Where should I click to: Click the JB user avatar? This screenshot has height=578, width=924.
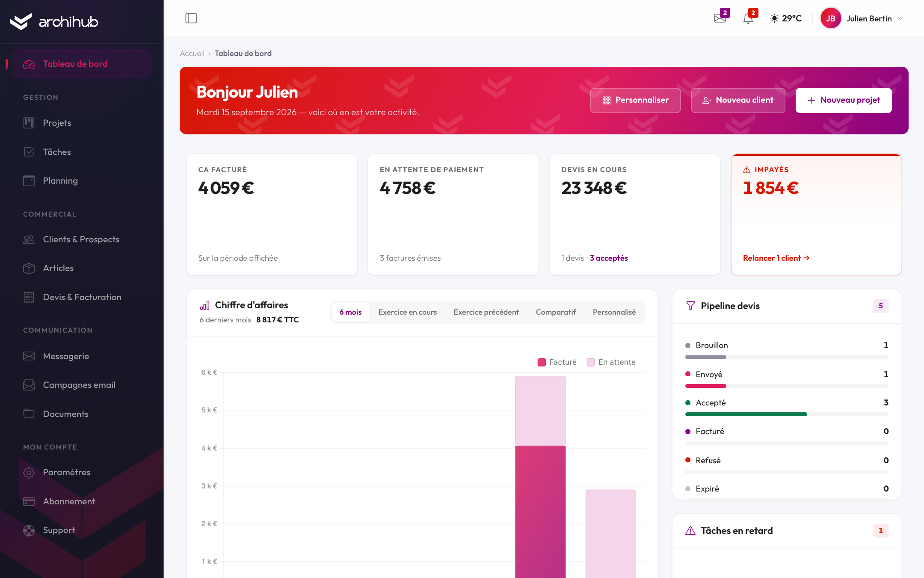pos(831,18)
